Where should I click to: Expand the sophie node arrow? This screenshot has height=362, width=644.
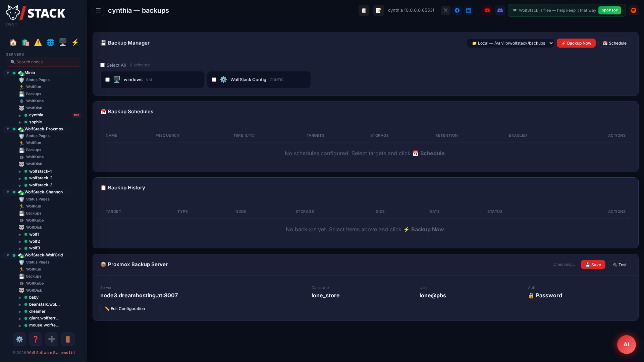click(20, 122)
